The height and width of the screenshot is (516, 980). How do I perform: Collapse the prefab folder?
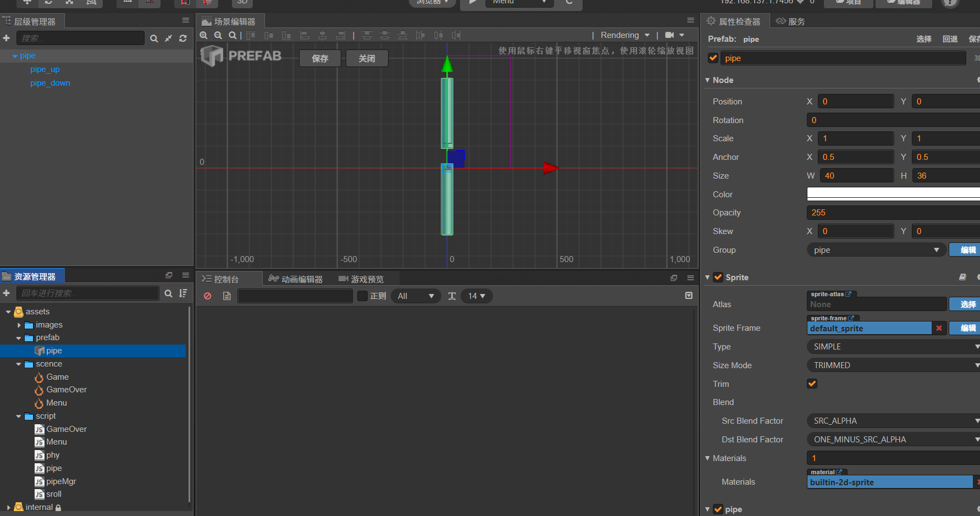point(19,338)
